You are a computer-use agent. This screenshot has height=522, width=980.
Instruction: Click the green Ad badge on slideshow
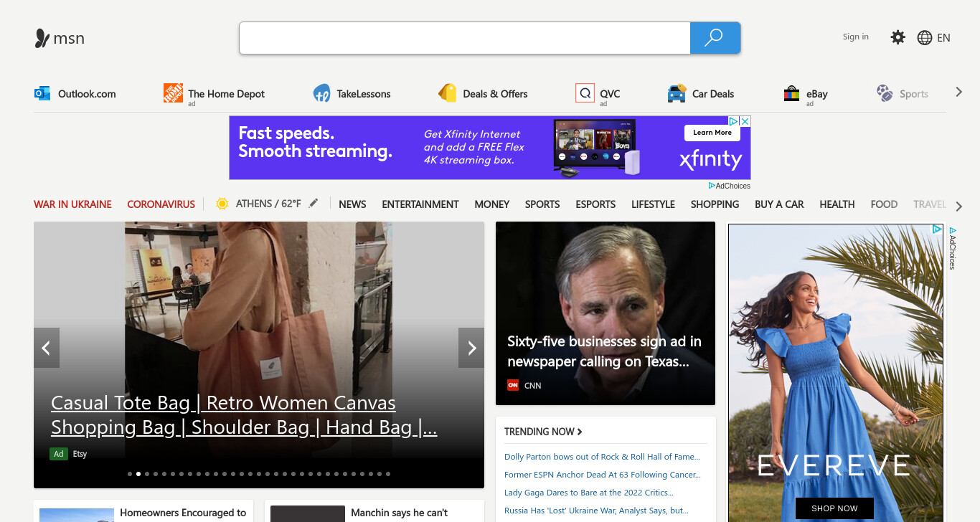point(58,454)
